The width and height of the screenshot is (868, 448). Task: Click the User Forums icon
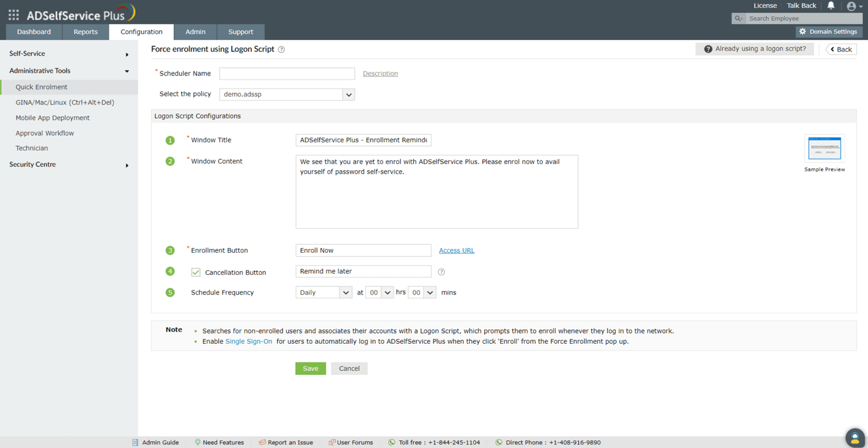[332, 443]
